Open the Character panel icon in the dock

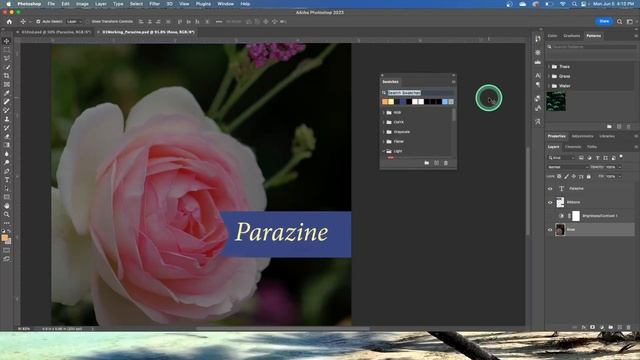tap(538, 75)
